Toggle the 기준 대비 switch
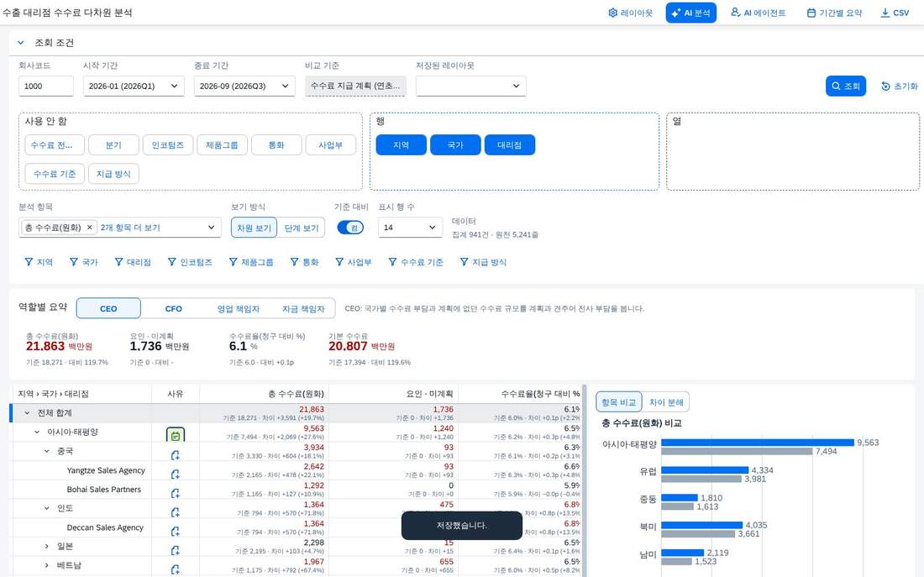Viewport: 924px width, 577px height. (350, 228)
